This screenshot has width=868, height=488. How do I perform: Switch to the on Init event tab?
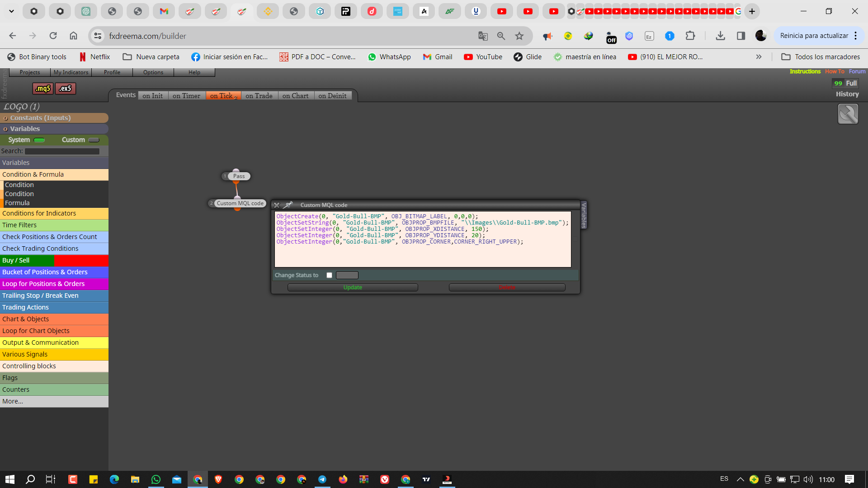(152, 96)
